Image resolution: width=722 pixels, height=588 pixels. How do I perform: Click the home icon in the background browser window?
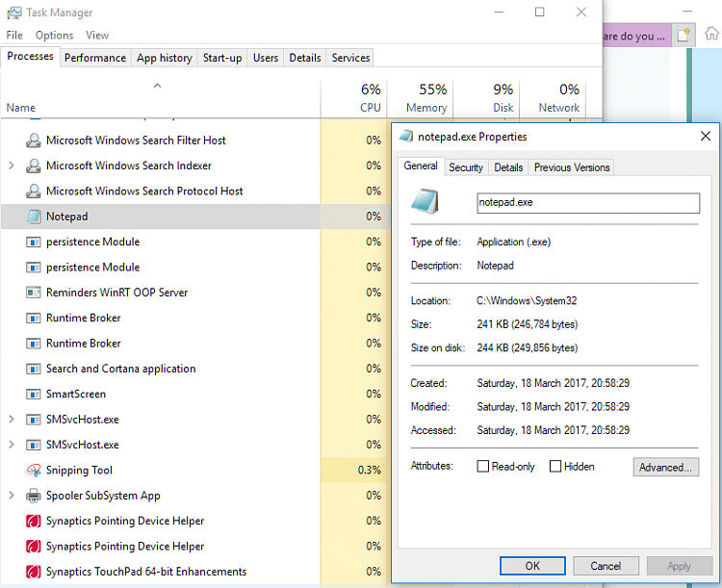711,34
